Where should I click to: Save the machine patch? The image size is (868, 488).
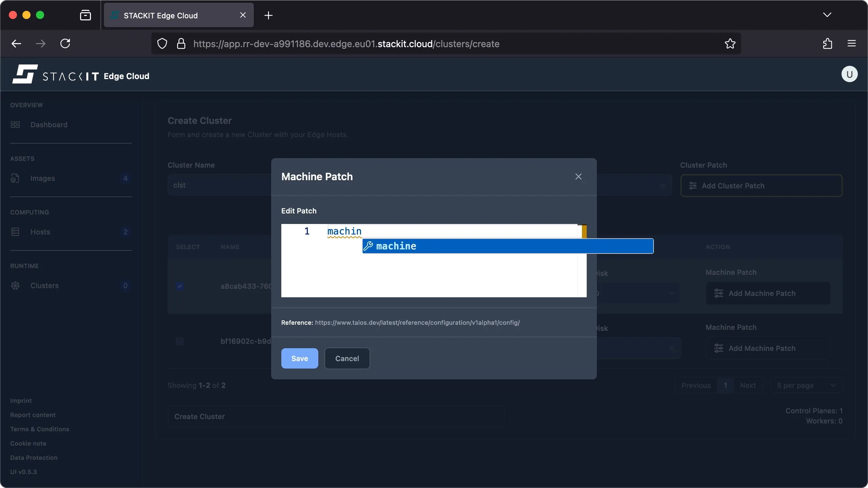pyautogui.click(x=299, y=358)
